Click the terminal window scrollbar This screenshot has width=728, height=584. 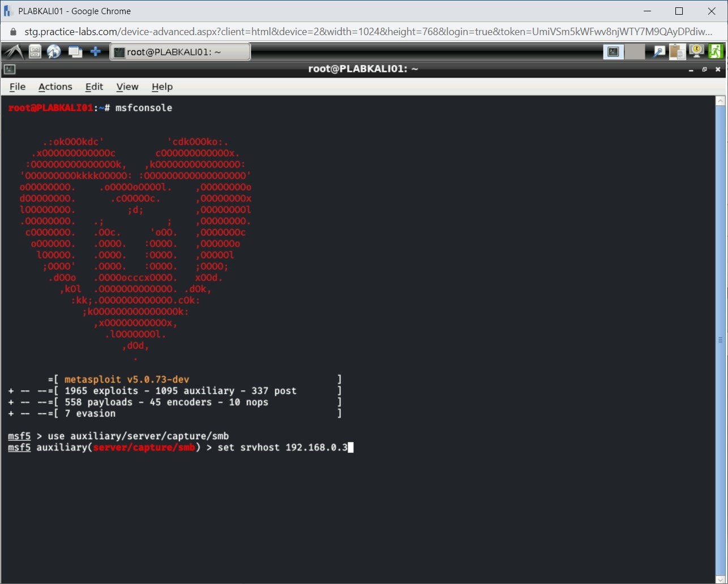coord(720,340)
